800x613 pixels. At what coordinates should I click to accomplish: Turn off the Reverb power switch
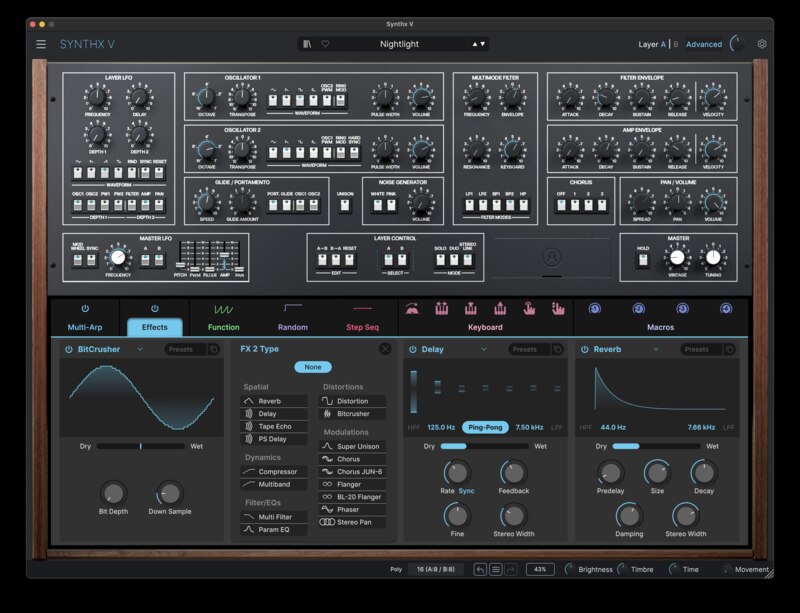pyautogui.click(x=585, y=350)
